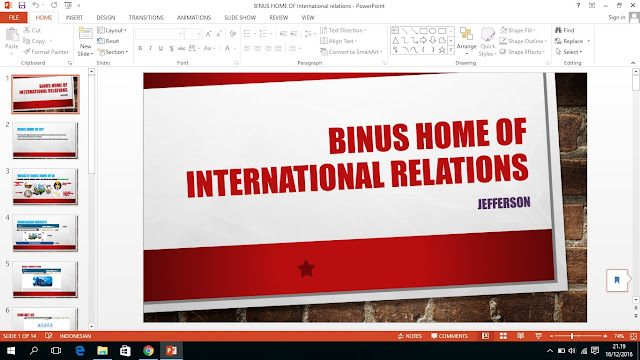
Task: Expand the shapes gallery More arrow
Action: click(x=451, y=50)
